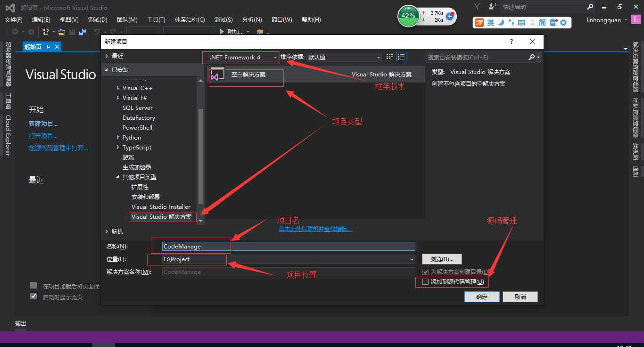Screen dimensions: 644x347
Task: Click the 搜索已安装模板 search box
Action: tap(477, 57)
